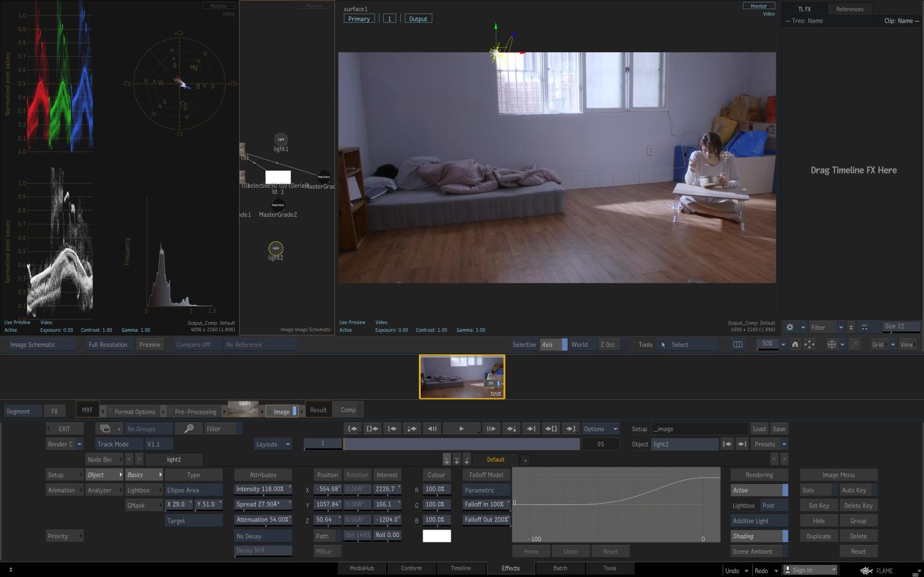
Task: Click the Spread 27.90 slider field
Action: point(263,504)
